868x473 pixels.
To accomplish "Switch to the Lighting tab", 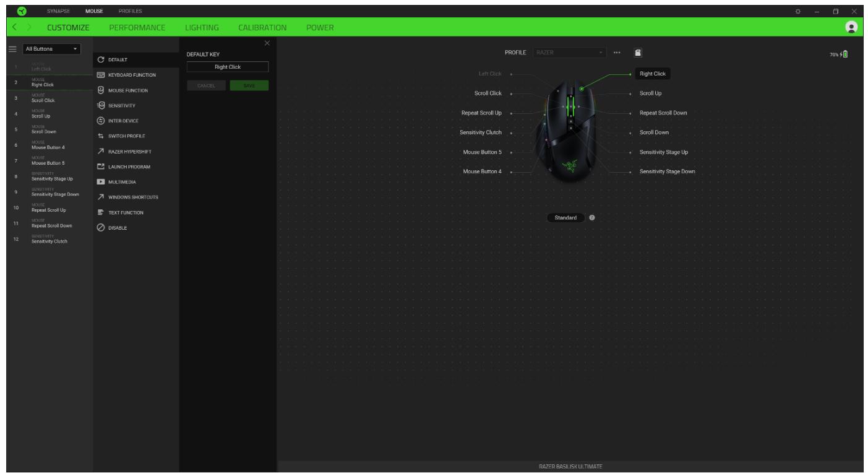I will [203, 28].
